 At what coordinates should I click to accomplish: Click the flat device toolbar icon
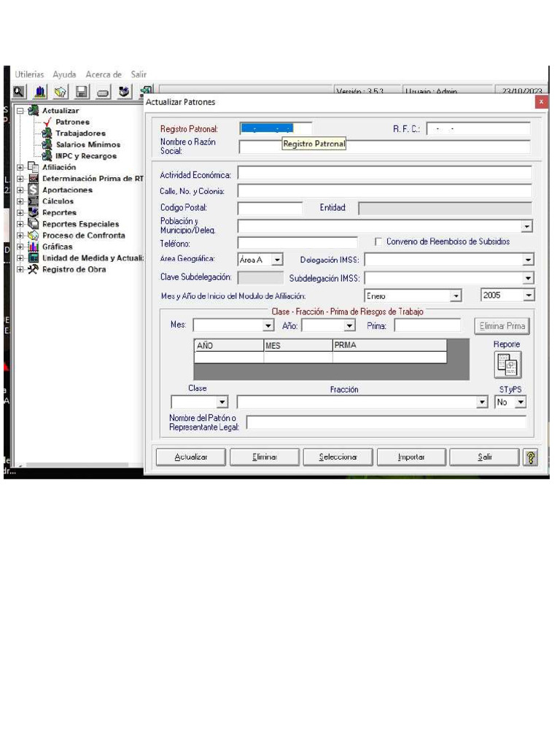pyautogui.click(x=104, y=91)
